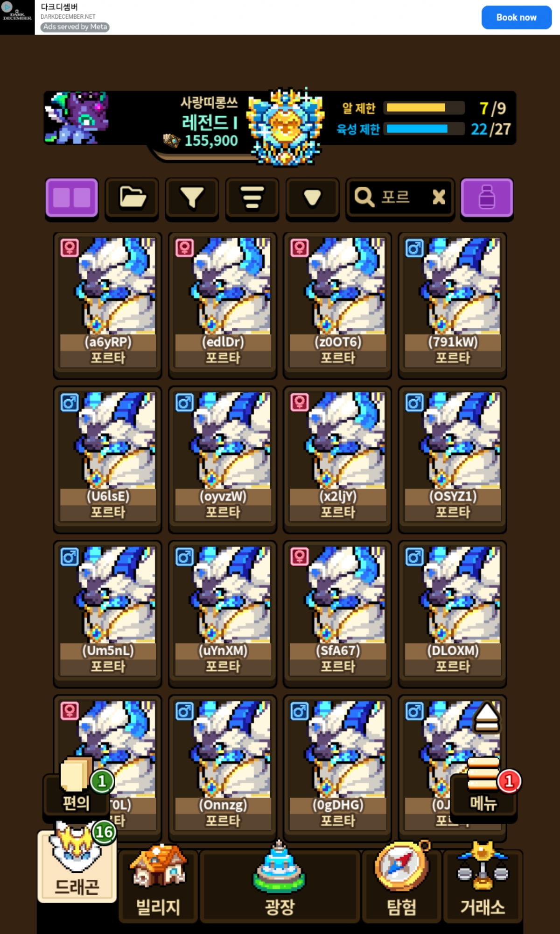560x934 pixels.
Task: Open the 메뉴 hamburger menu
Action: click(x=483, y=790)
